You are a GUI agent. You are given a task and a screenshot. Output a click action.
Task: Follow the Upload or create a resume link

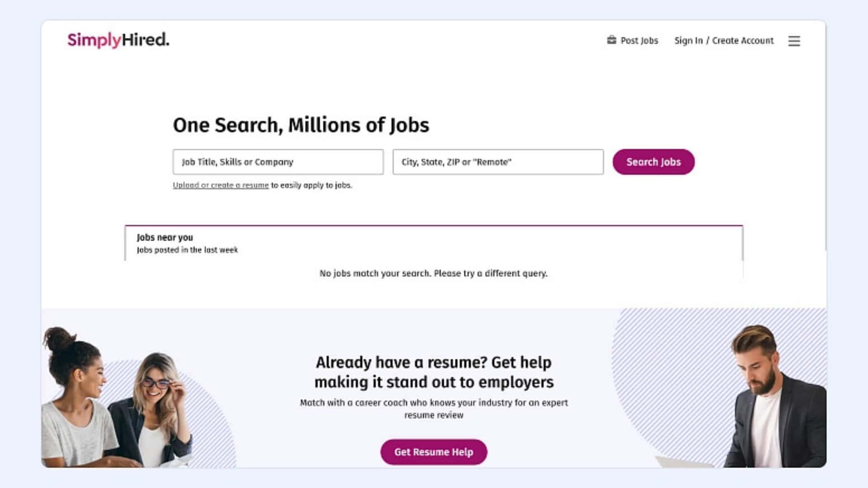click(221, 185)
